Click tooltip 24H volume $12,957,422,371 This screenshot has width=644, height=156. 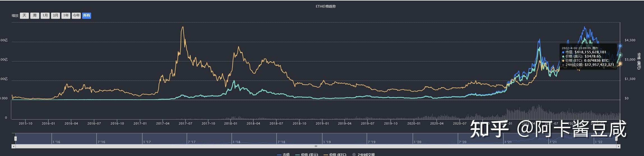click(x=599, y=65)
